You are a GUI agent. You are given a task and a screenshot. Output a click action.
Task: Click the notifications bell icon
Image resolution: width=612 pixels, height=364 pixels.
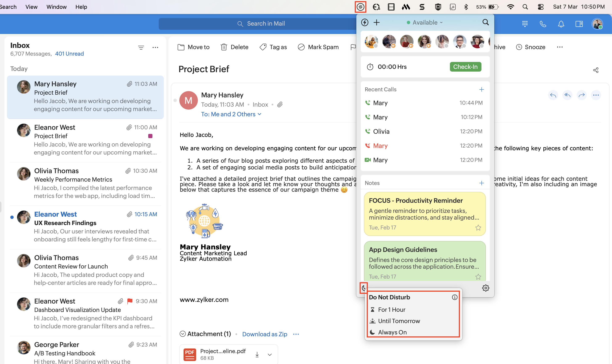pyautogui.click(x=561, y=24)
